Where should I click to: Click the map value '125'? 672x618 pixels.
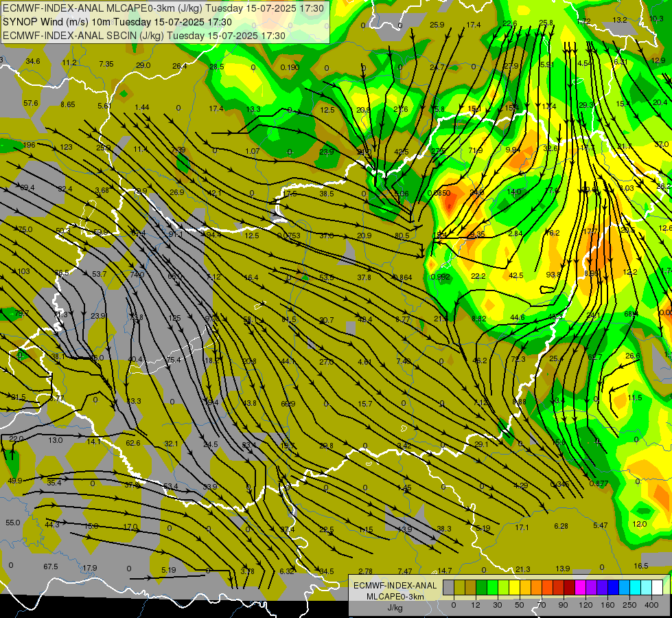pyautogui.click(x=174, y=318)
